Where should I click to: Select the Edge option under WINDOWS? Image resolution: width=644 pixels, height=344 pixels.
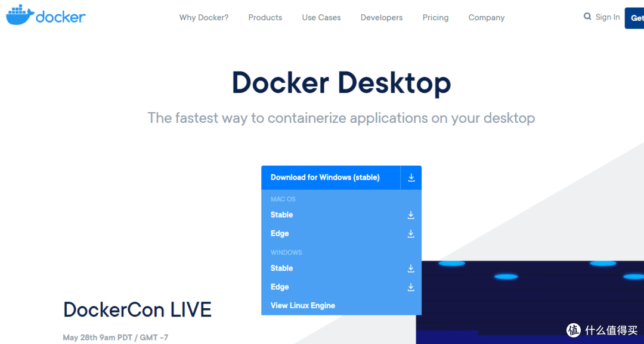(280, 287)
